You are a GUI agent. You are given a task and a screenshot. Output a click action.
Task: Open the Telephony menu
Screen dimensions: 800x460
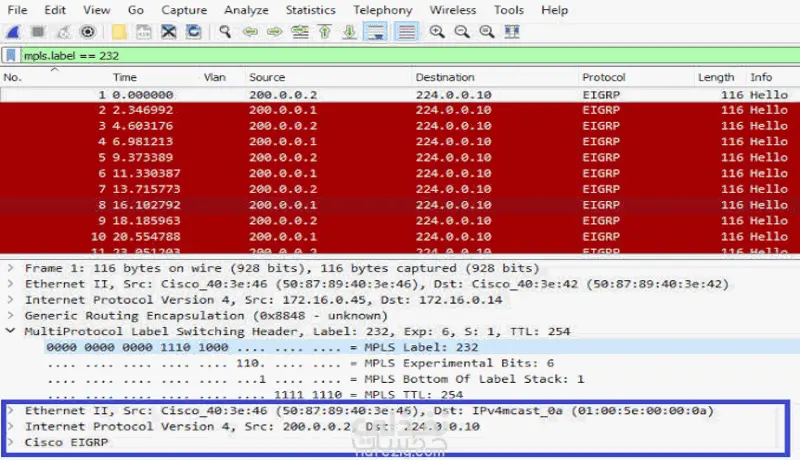(x=383, y=10)
